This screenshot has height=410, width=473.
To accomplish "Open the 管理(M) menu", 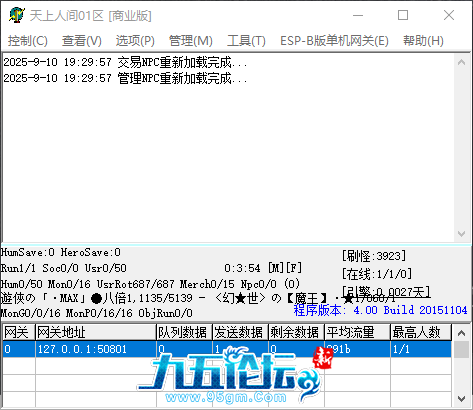I will (191, 41).
